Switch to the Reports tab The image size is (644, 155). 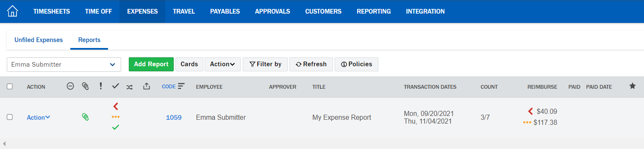(89, 40)
